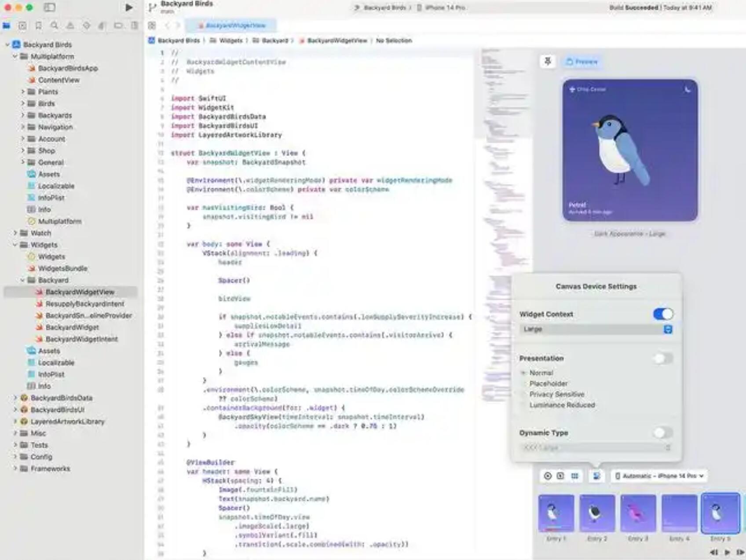Click the Preview button in canvas
746x560 pixels.
(x=582, y=62)
